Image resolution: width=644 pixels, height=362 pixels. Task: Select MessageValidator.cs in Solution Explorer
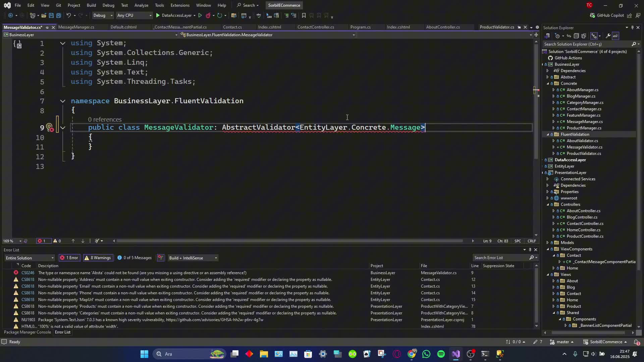[x=584, y=147]
